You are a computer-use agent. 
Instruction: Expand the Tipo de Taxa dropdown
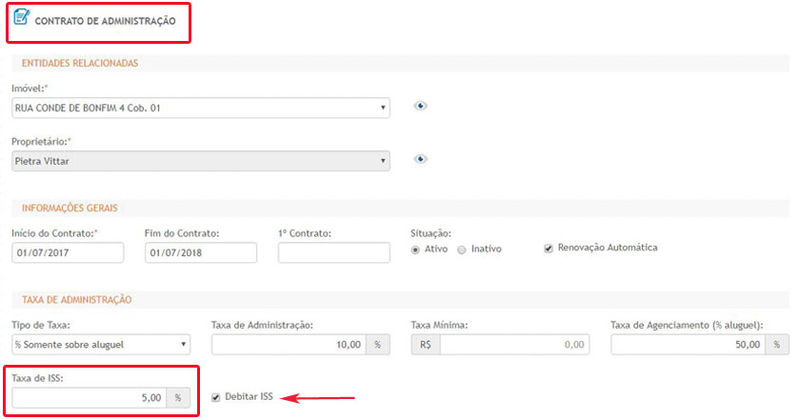(100, 344)
